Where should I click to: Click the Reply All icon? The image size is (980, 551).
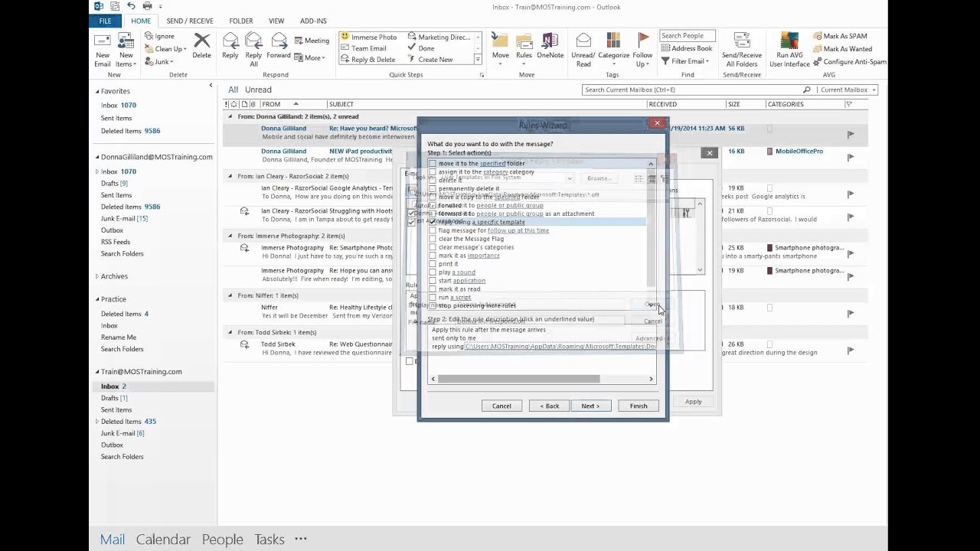(253, 50)
